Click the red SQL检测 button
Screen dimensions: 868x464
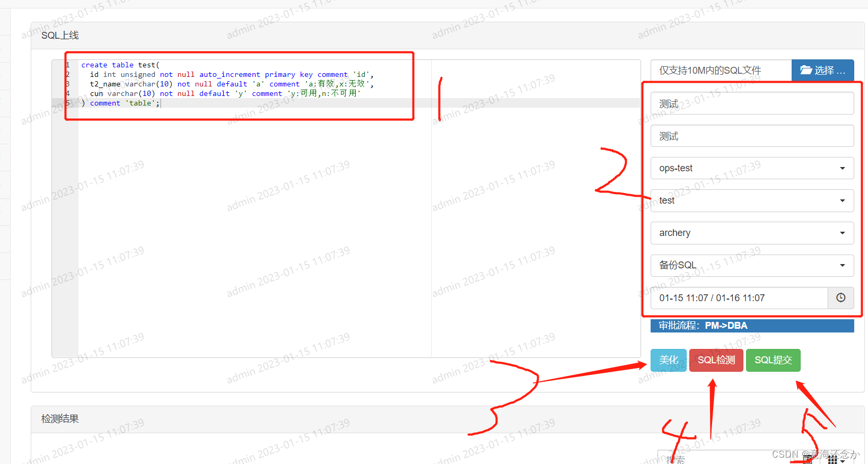(716, 360)
